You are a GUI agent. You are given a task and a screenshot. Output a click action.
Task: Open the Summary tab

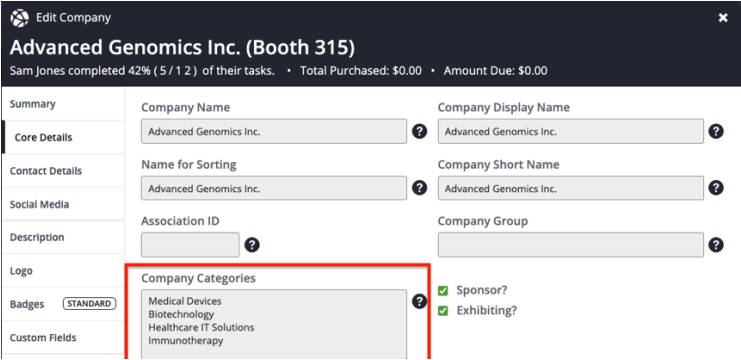pos(63,104)
